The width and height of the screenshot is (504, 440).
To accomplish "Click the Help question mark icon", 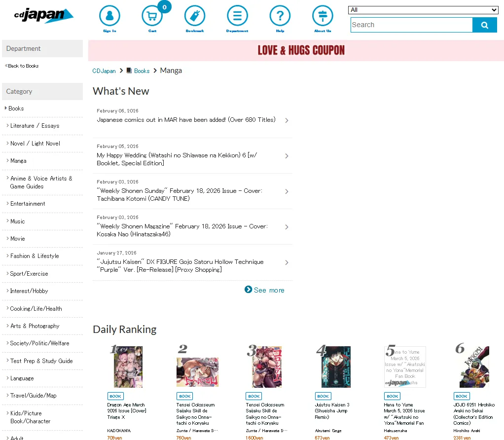I will (x=280, y=16).
